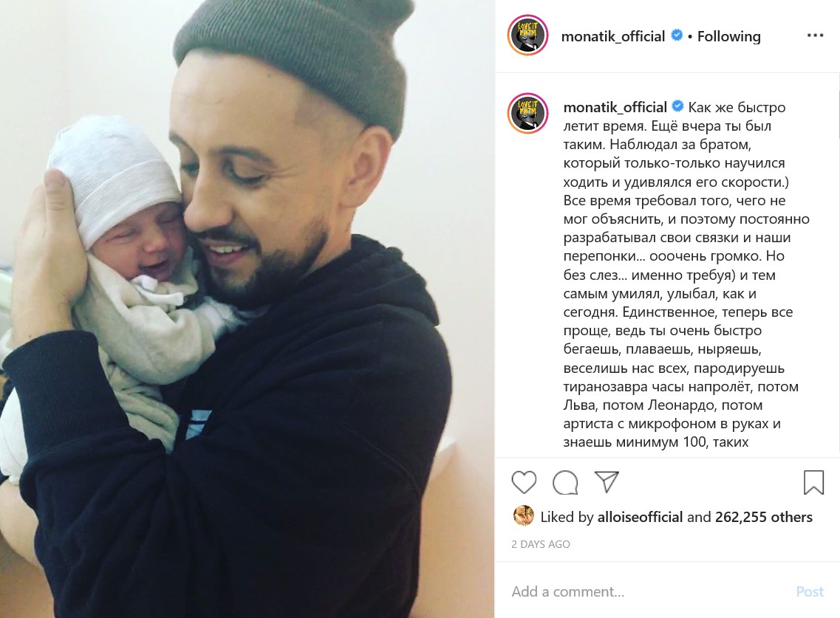Click verified badge beside caption username

tap(677, 106)
